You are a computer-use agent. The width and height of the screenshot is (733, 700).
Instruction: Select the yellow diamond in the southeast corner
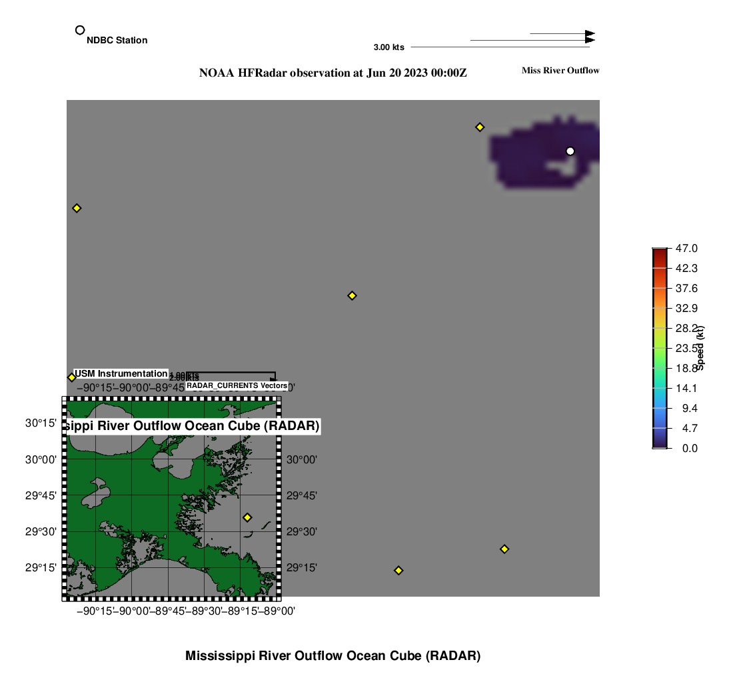[504, 549]
